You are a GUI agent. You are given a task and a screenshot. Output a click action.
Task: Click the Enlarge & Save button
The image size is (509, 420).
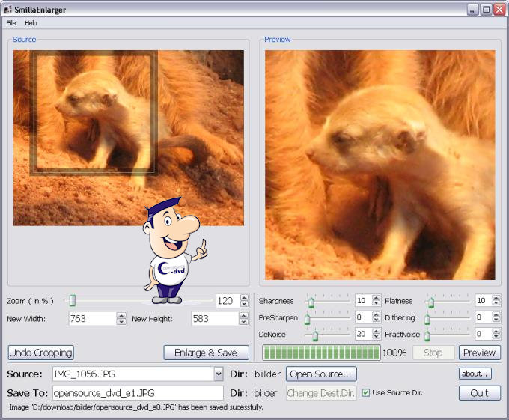(x=205, y=353)
